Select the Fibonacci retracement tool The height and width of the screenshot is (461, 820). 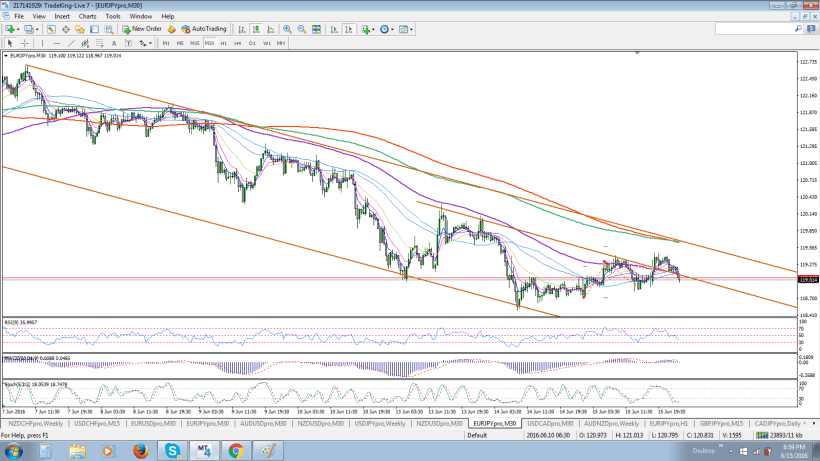click(99, 43)
